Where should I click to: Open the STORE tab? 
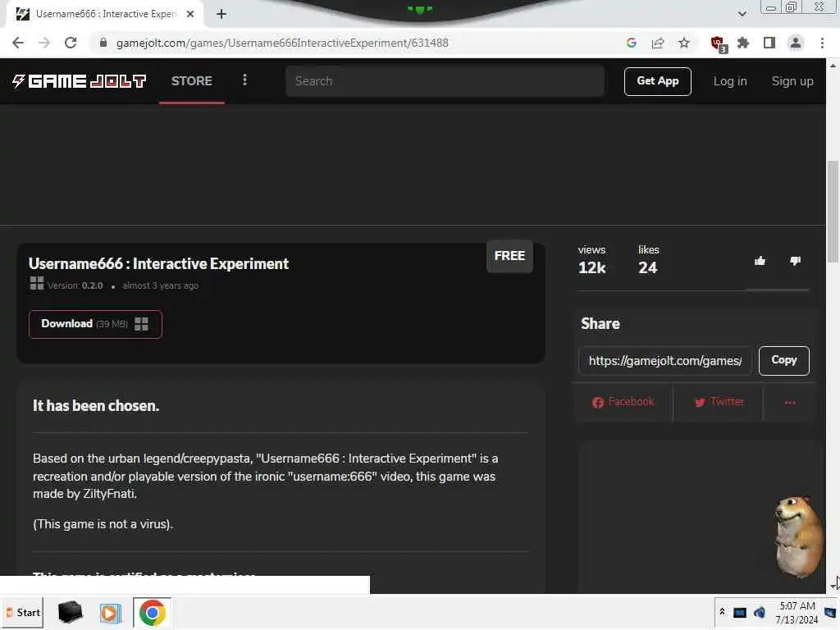click(x=192, y=81)
